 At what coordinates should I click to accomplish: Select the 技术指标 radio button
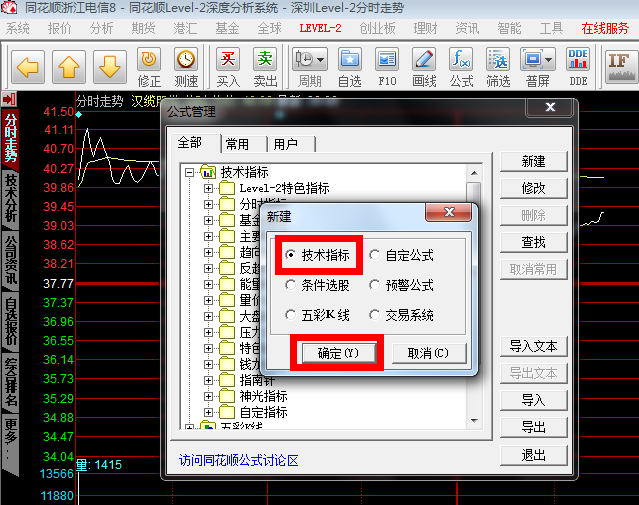pos(291,256)
